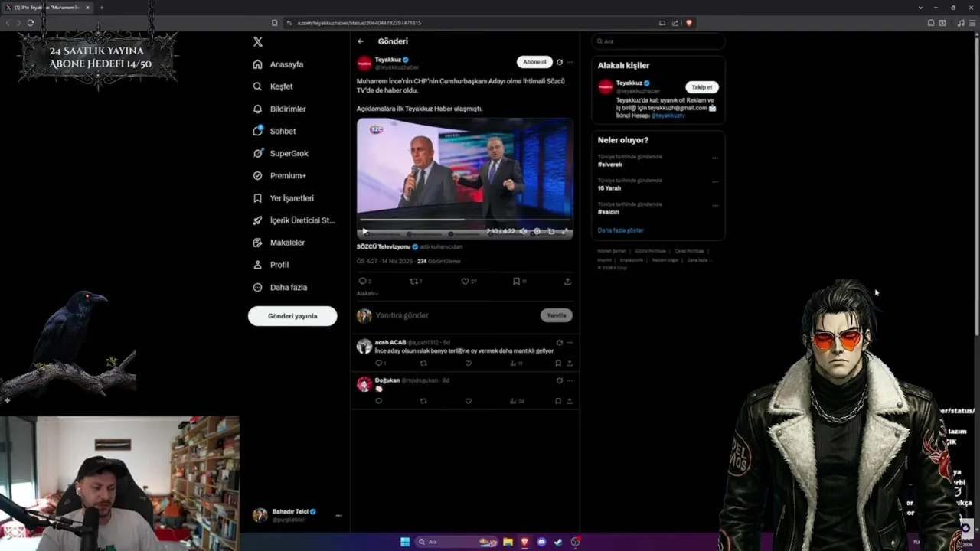Toggle picture-in-picture on the video

[x=551, y=231]
